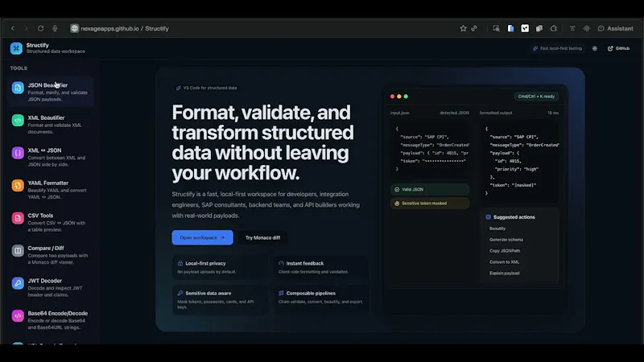Click the browser forward arrow

[26, 28]
